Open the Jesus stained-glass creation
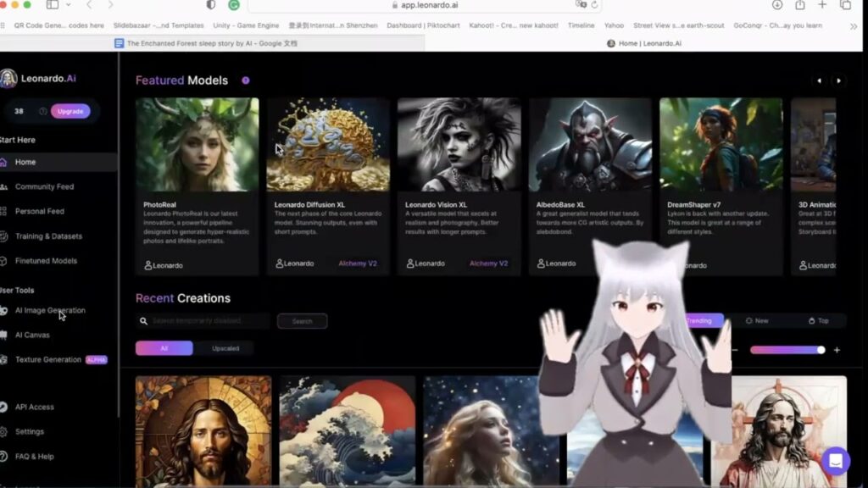 point(203,431)
